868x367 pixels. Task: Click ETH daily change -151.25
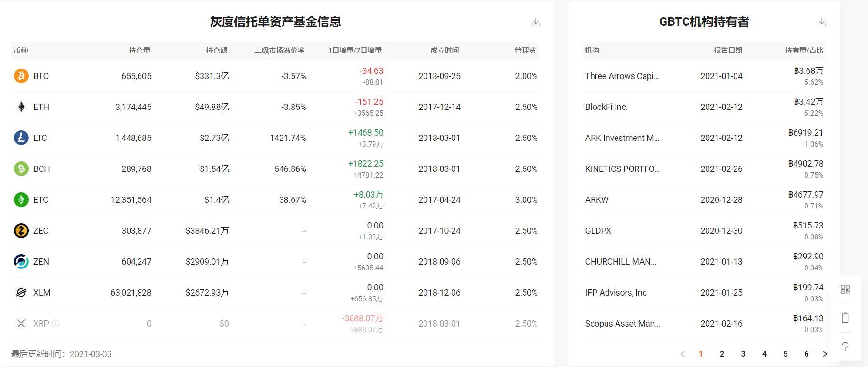coord(369,102)
